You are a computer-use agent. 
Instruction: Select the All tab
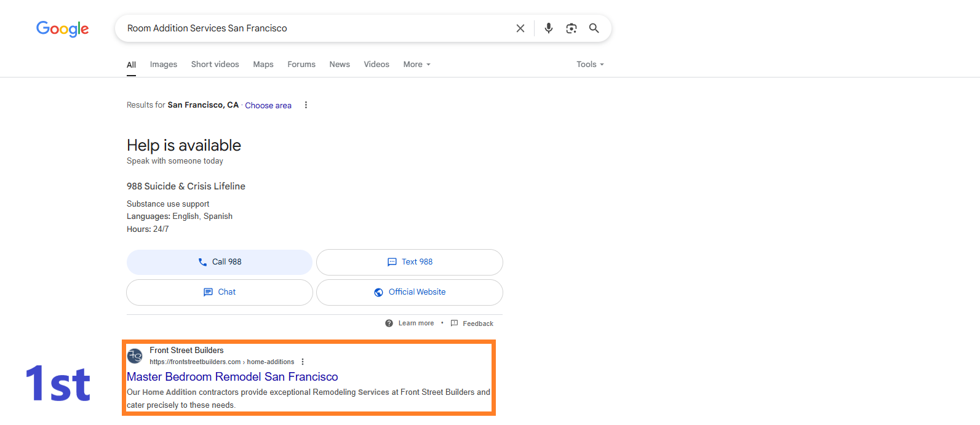coord(131,65)
